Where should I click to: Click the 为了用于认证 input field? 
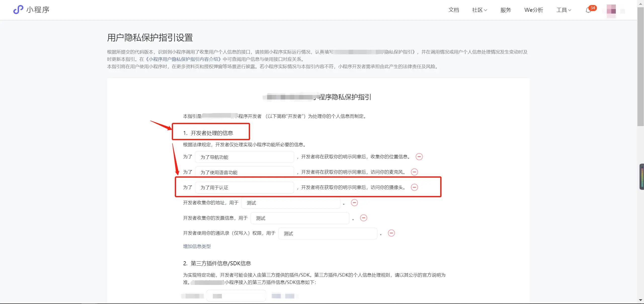pos(244,188)
